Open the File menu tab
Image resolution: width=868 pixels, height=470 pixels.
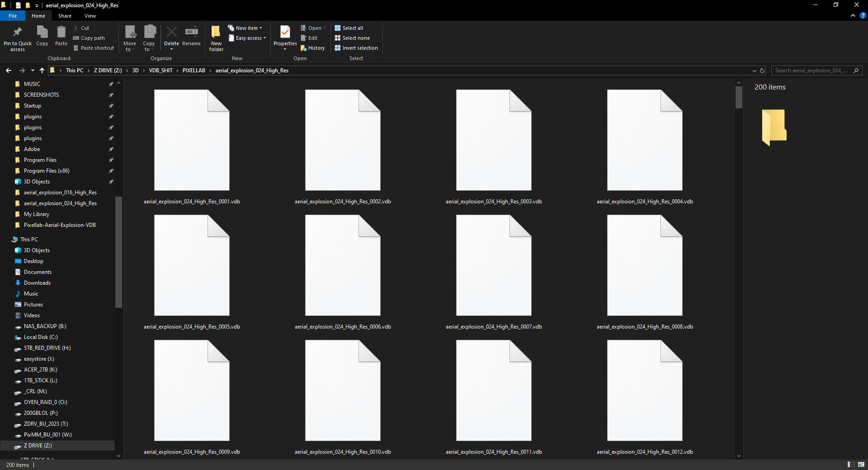point(13,16)
